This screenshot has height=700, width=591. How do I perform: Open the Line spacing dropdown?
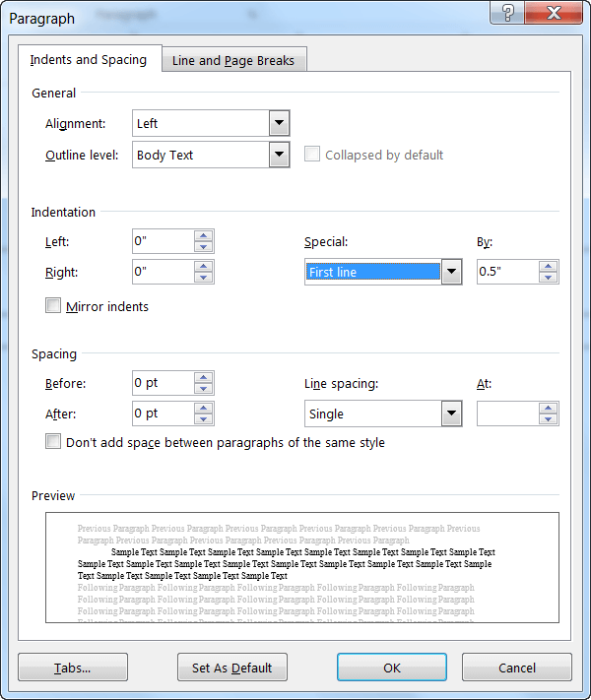[x=451, y=414]
